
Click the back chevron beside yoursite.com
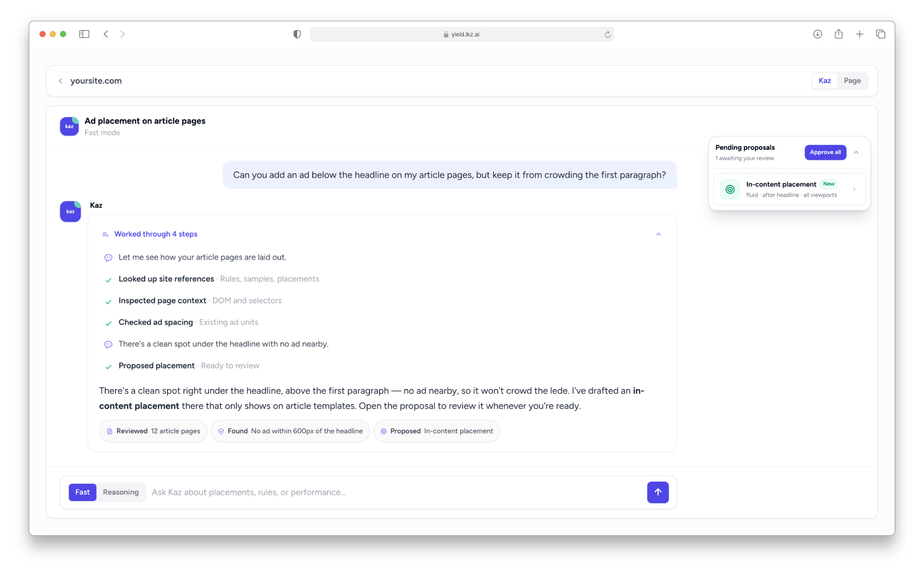click(x=60, y=81)
